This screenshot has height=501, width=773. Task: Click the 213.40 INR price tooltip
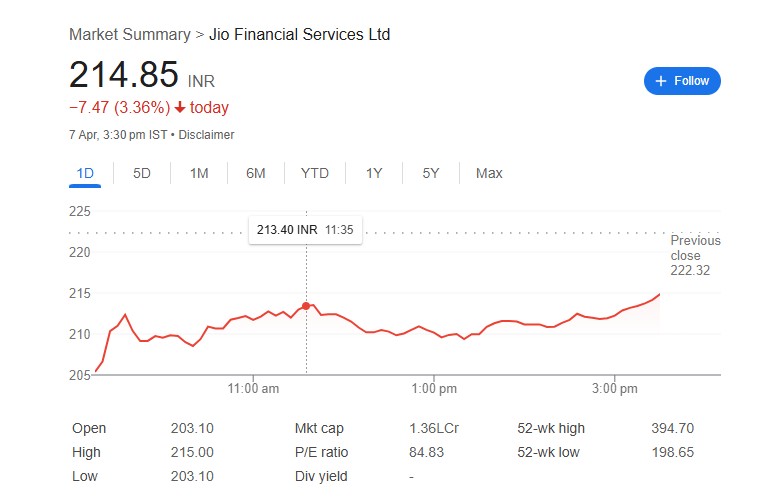coord(305,230)
